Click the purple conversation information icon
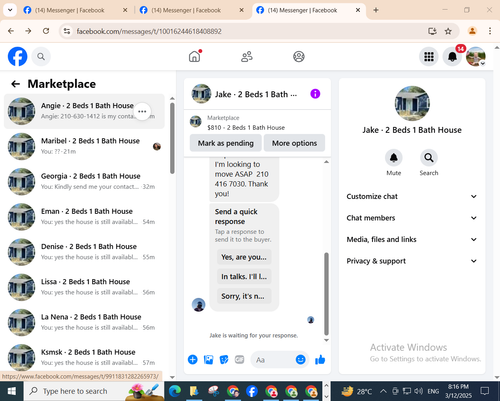Viewport: 500px width, 401px height. pos(315,94)
